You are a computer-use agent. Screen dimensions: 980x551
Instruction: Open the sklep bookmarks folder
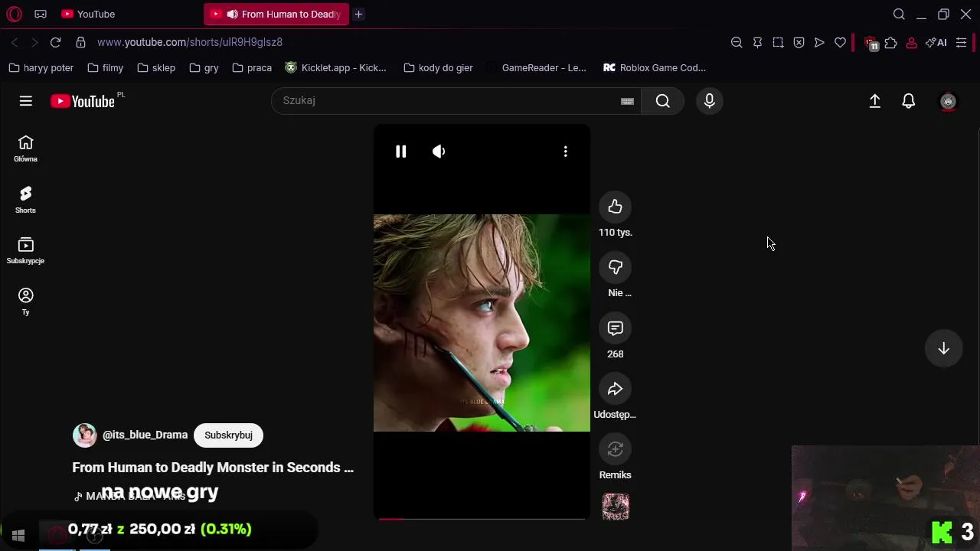pos(156,67)
